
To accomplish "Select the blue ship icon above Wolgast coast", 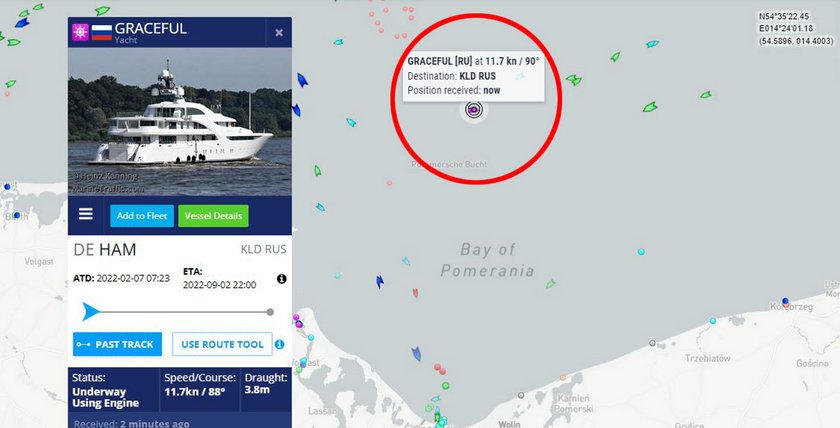I will tap(416, 354).
